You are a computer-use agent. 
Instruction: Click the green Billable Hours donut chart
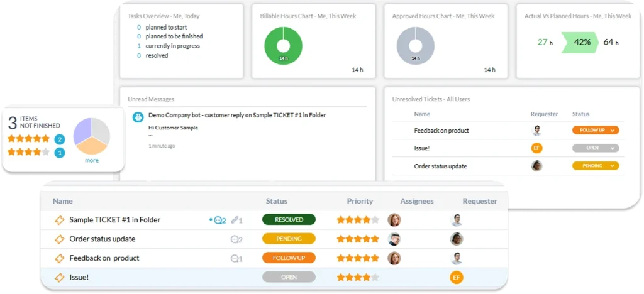pos(283,45)
